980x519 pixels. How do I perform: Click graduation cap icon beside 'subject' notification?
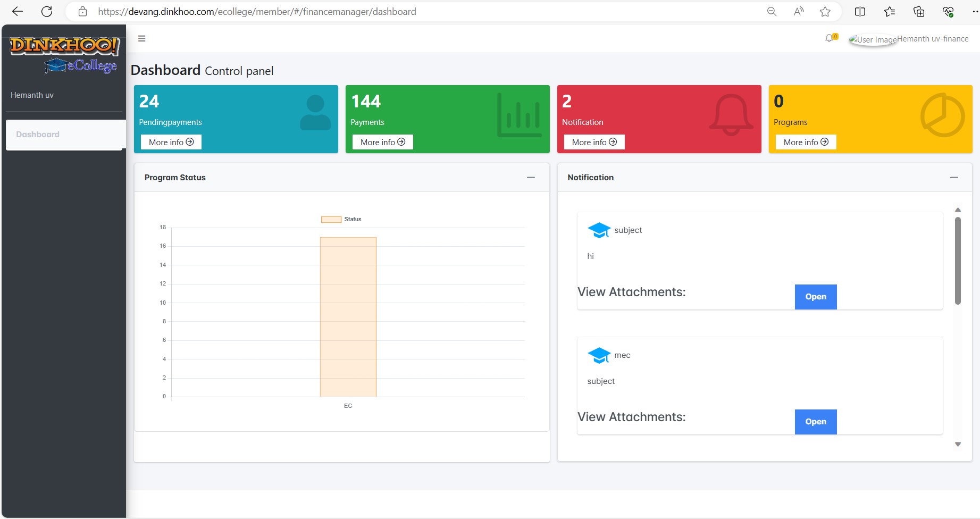(x=599, y=230)
